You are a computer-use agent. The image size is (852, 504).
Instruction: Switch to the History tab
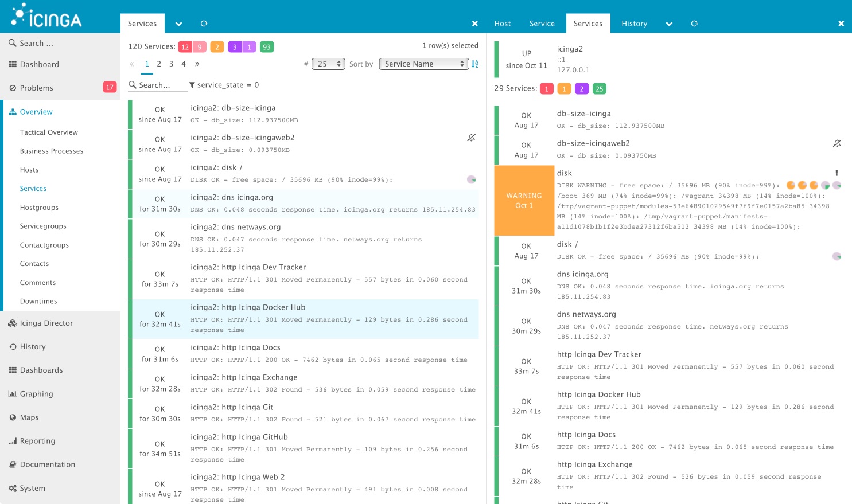634,24
